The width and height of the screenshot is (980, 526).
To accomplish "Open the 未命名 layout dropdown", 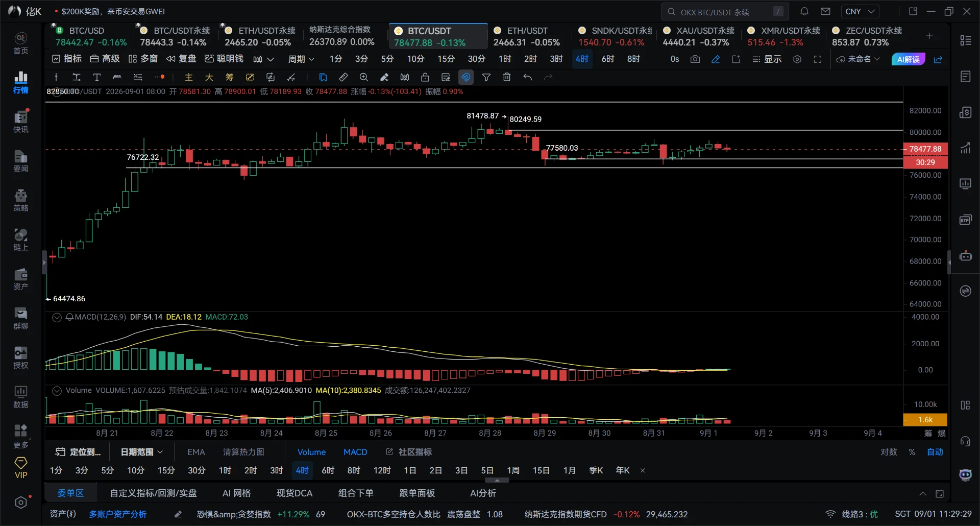I will (x=858, y=59).
